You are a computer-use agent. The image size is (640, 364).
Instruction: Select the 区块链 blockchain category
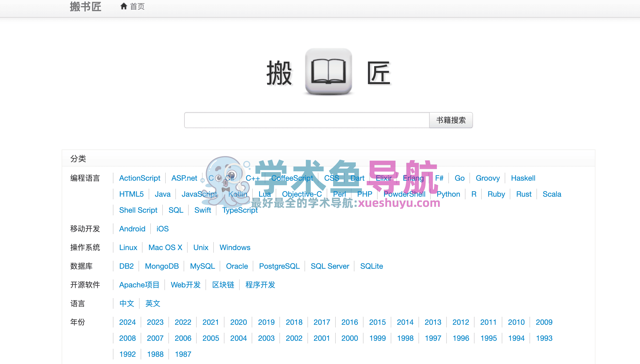pyautogui.click(x=223, y=285)
